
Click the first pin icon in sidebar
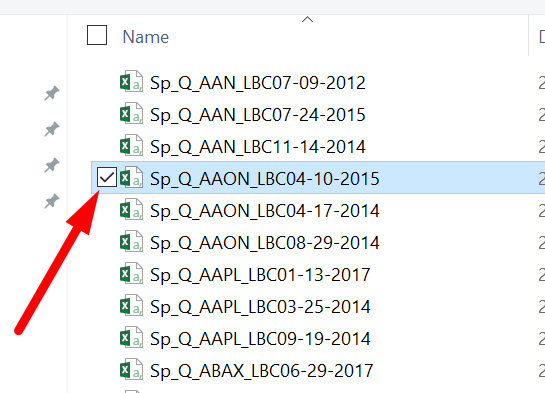tap(52, 93)
